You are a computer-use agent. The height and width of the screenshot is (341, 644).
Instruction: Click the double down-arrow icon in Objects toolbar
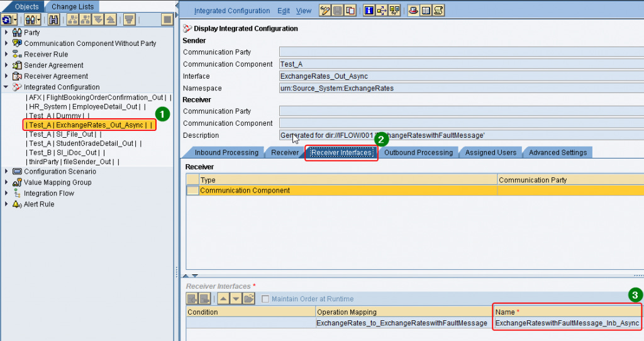click(97, 20)
